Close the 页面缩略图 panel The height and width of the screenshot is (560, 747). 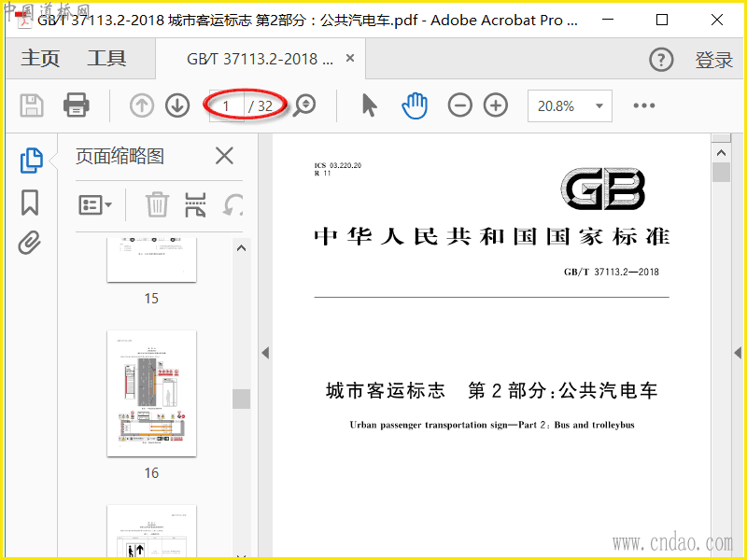(224, 156)
